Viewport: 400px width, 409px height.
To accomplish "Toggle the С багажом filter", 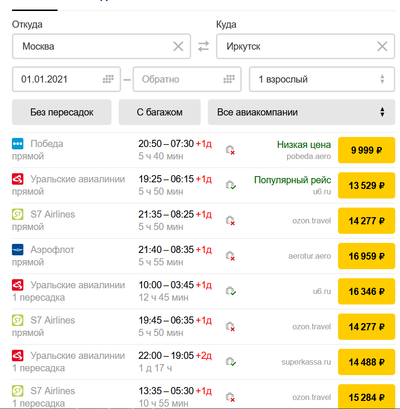I will point(160,112).
